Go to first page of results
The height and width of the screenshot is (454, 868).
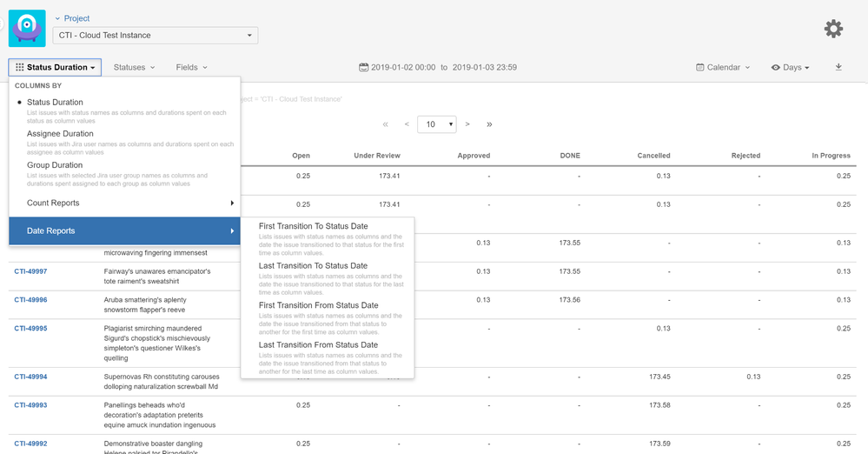pyautogui.click(x=386, y=124)
